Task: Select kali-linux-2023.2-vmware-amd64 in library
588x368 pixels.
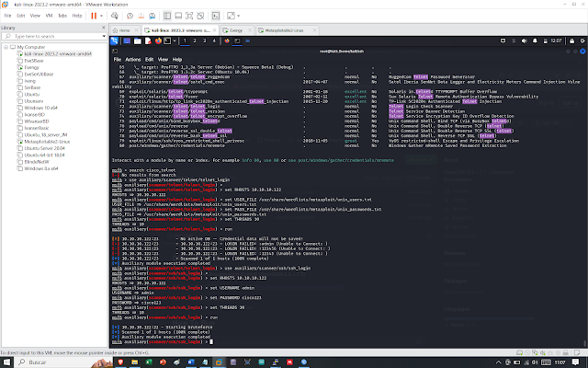Action: (x=58, y=53)
